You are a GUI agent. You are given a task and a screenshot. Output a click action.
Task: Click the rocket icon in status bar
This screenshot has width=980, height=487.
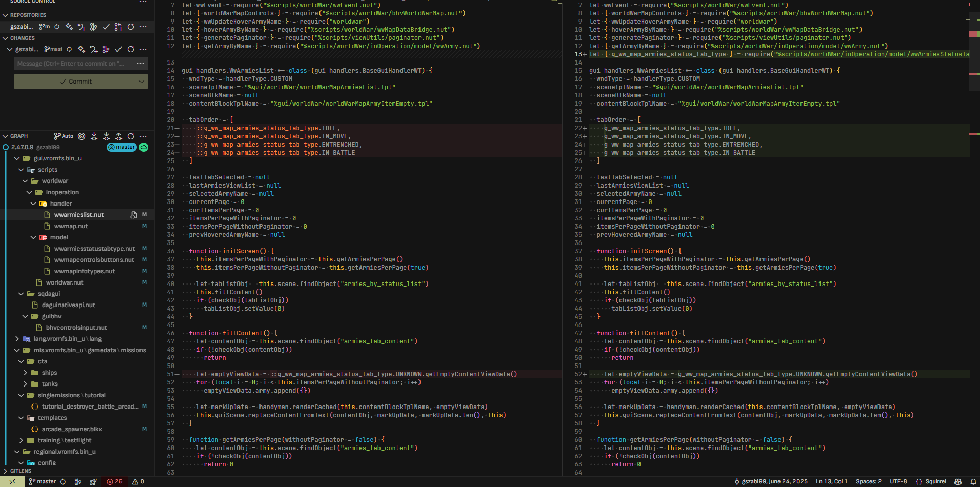[x=93, y=482]
